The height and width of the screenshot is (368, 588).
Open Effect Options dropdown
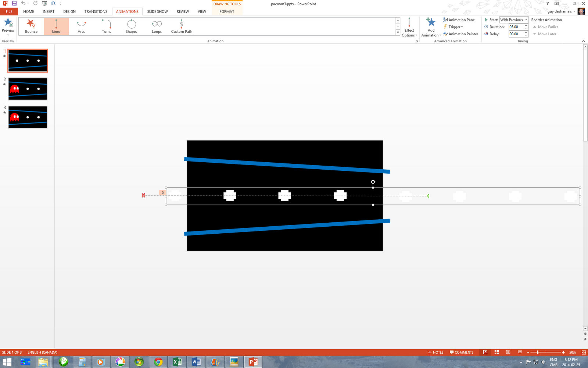(x=409, y=27)
